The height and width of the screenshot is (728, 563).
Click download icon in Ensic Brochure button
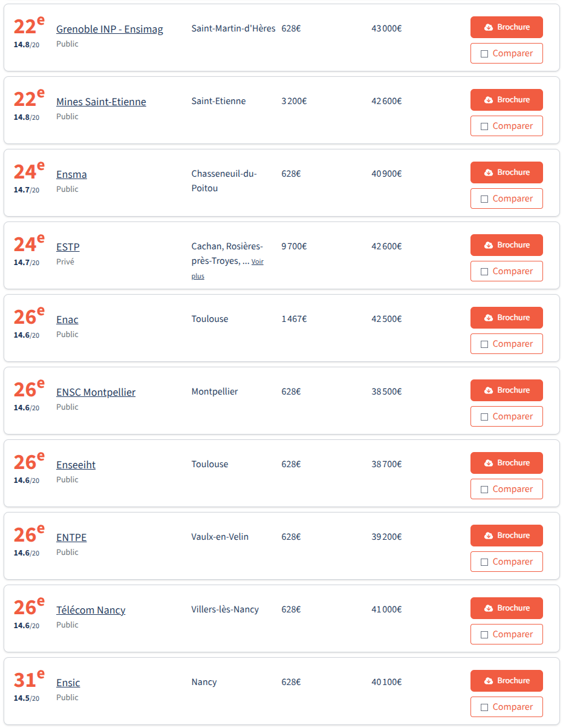(x=489, y=681)
